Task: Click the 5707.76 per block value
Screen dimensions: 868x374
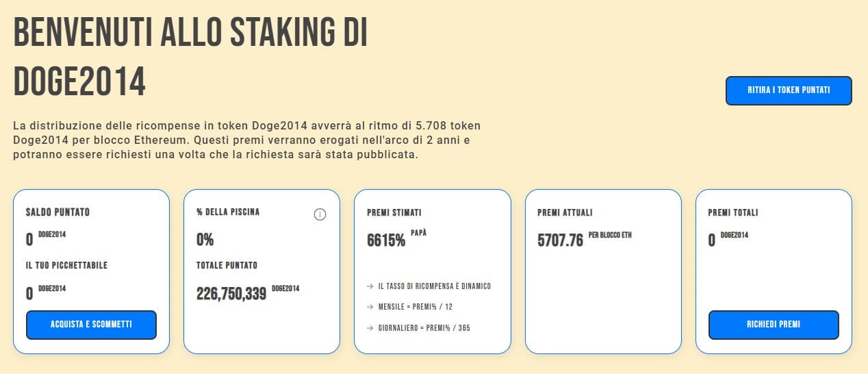Action: (x=560, y=240)
